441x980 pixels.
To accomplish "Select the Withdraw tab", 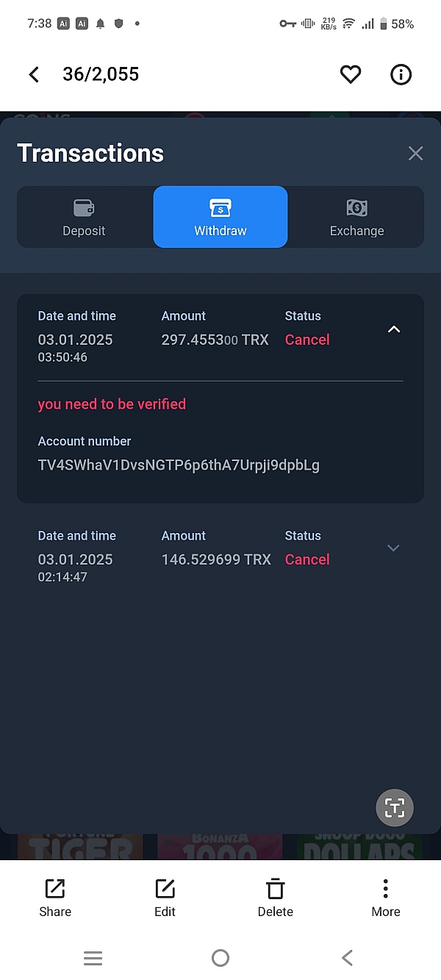I will 220,218.
